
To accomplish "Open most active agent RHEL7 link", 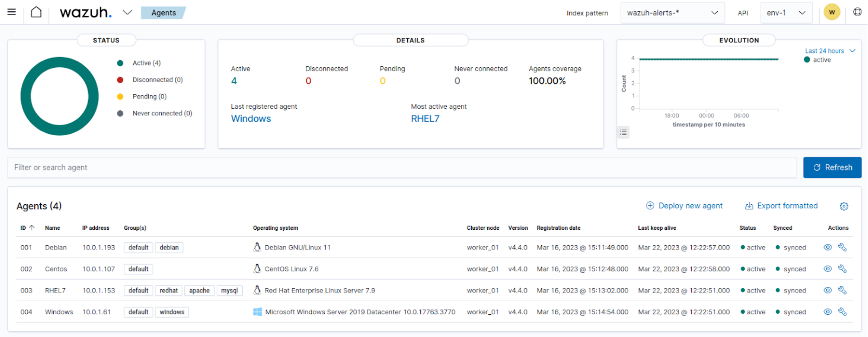I will coord(425,118).
